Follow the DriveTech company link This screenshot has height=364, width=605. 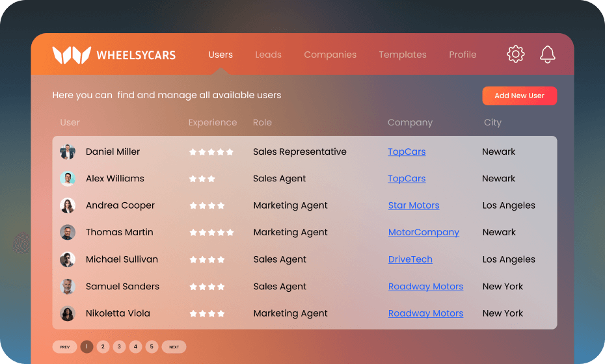(x=410, y=259)
